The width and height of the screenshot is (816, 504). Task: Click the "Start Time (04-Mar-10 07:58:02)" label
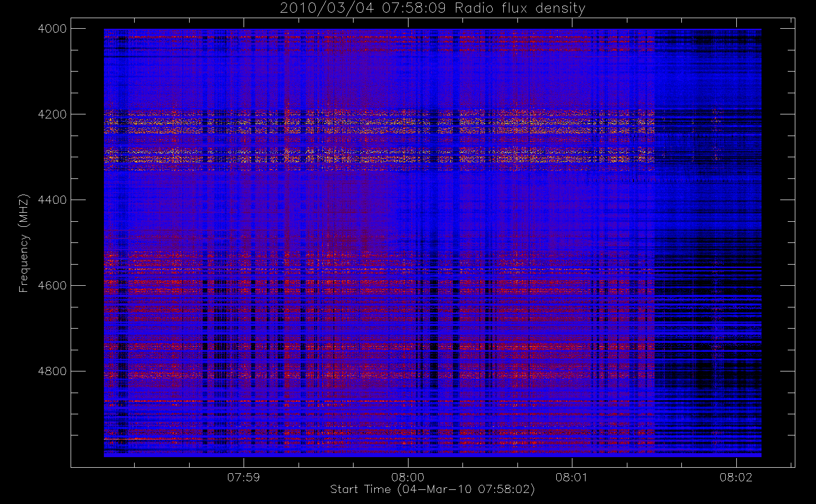pyautogui.click(x=432, y=489)
